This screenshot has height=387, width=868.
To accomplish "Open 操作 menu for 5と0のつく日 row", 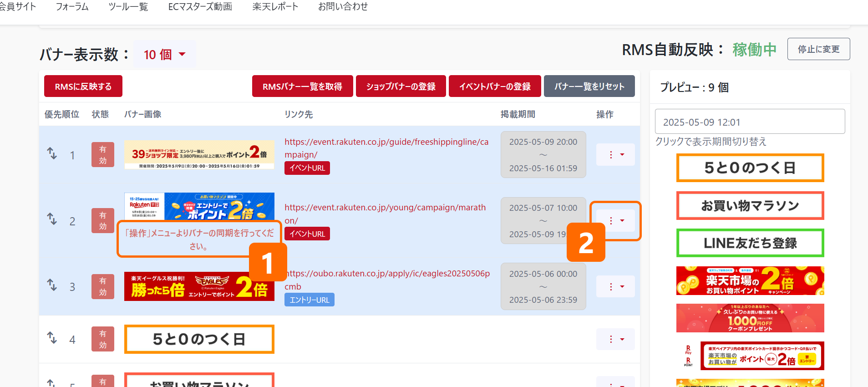I will (615, 339).
